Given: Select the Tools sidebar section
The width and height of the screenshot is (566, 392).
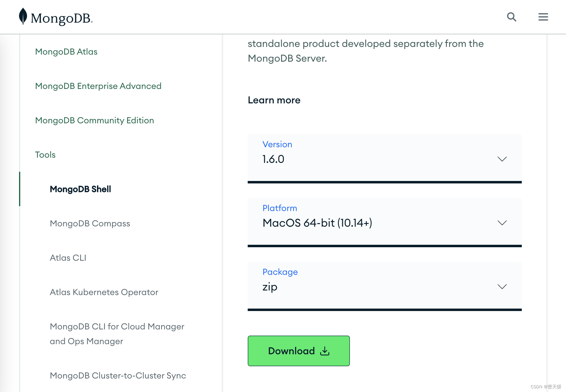Looking at the screenshot, I should 45,155.
